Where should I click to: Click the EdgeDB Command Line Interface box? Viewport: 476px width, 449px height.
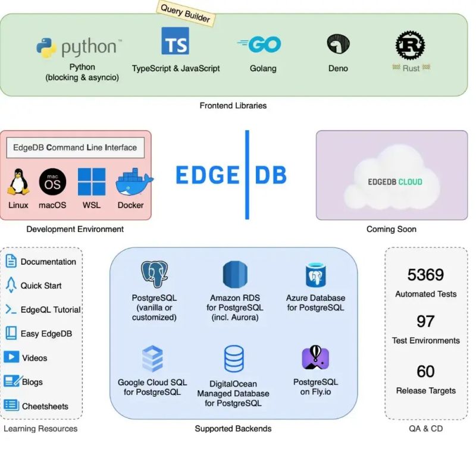(x=76, y=147)
